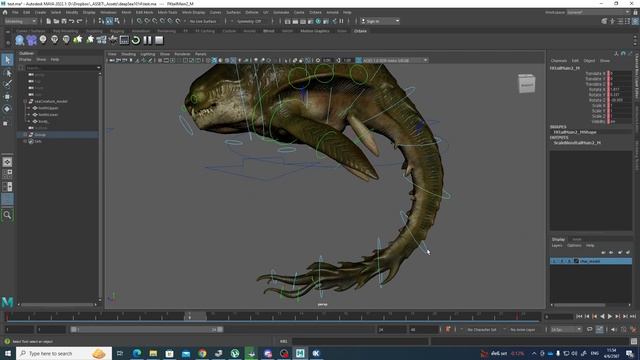
Task: Switch to the Rigging shelf tab
Action: point(117,31)
